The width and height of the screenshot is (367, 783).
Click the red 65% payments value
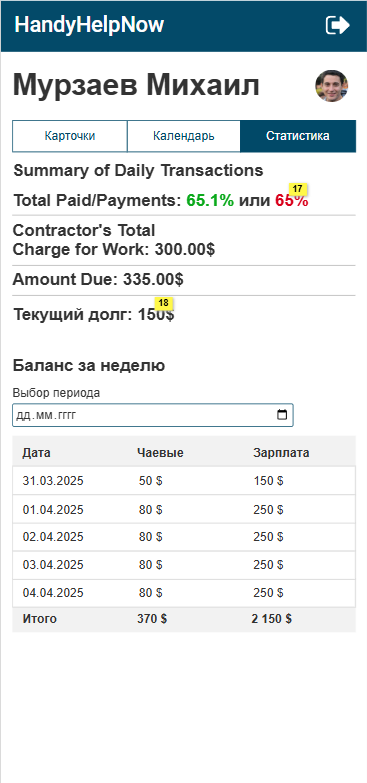[x=292, y=201]
